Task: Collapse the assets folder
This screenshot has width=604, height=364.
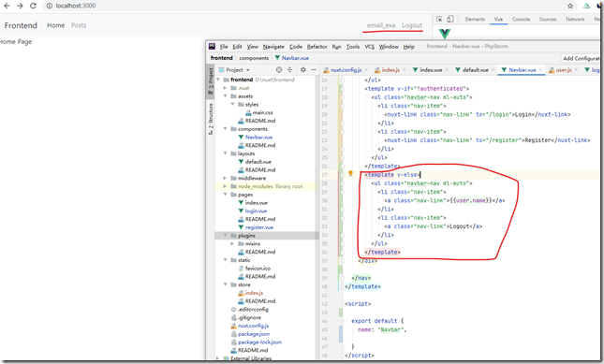Action: pos(225,96)
